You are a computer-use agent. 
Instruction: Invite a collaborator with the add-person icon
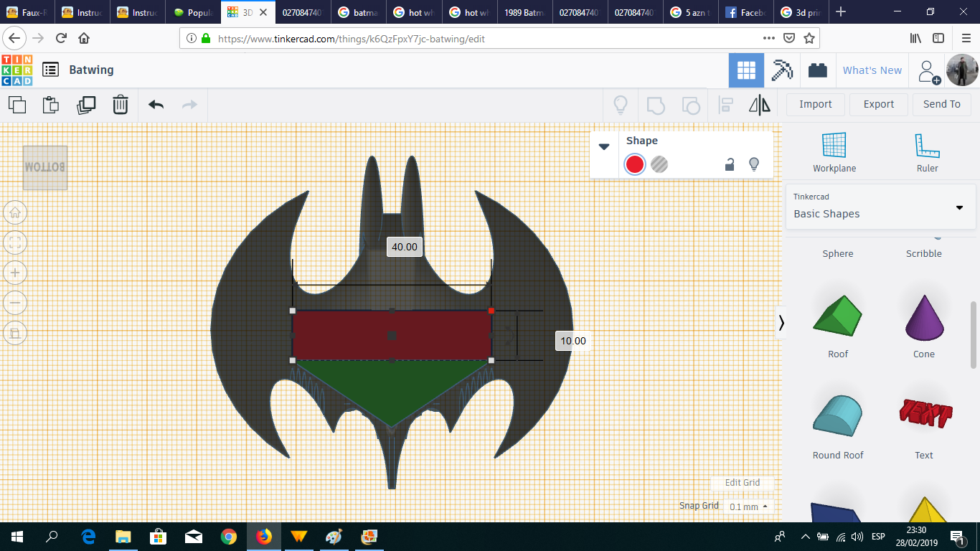(928, 71)
